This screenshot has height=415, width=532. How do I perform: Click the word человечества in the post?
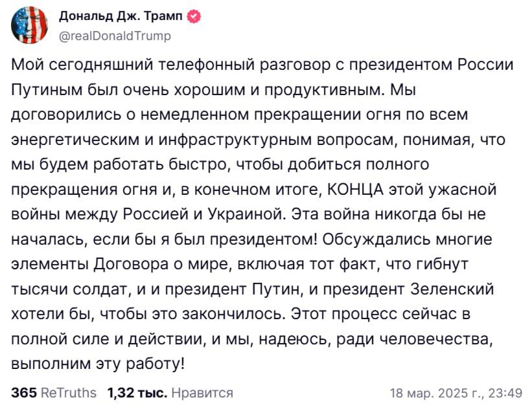(435, 339)
